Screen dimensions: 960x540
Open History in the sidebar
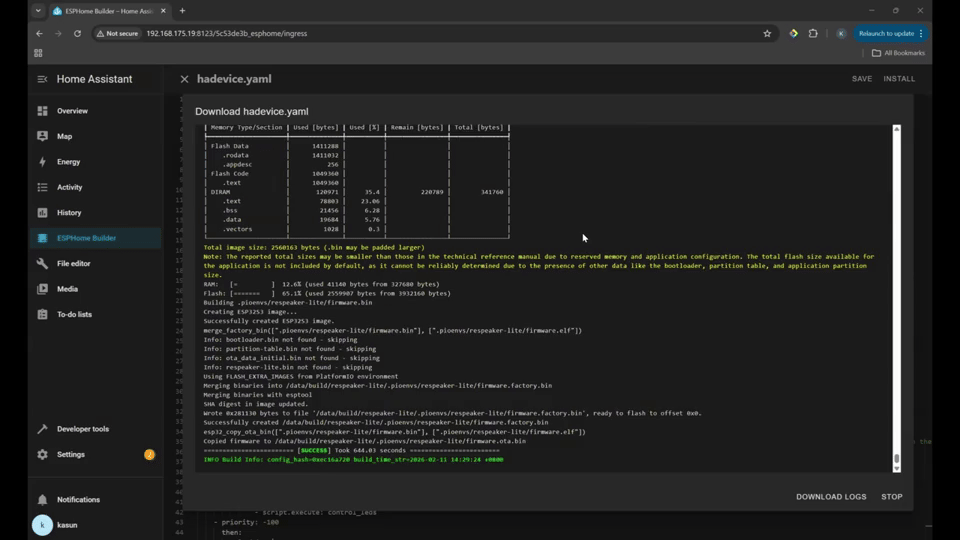69,213
